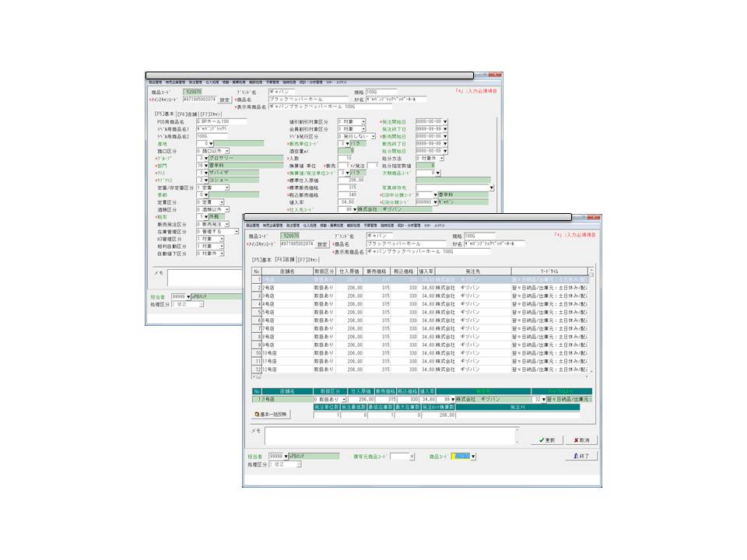Open 値引割引対象区分 dropdown in back window
The width and height of the screenshot is (747, 560).
363,122
